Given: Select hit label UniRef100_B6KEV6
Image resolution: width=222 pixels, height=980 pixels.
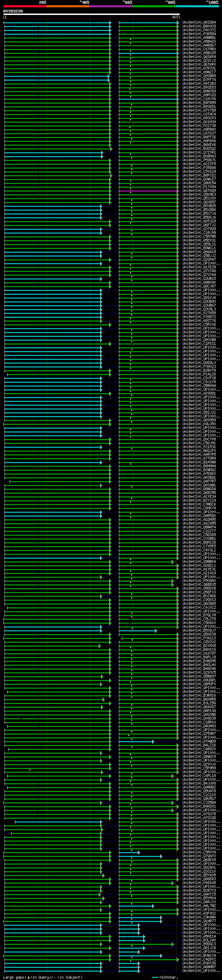Looking at the screenshot, I should 199,145.
